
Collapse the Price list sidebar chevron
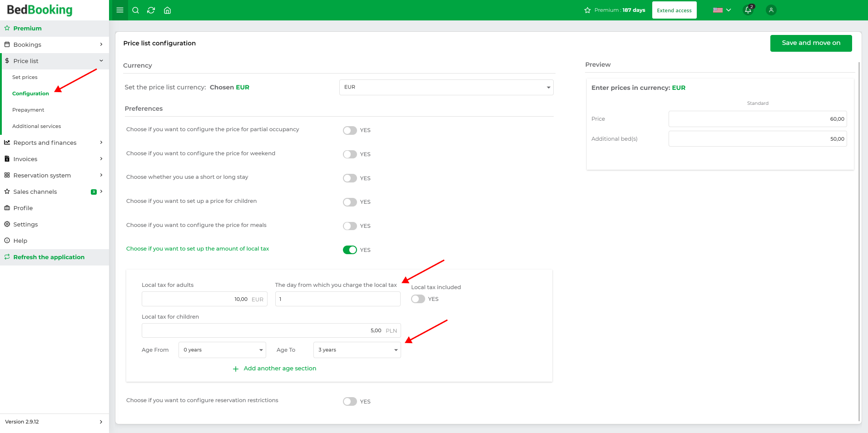pos(101,61)
